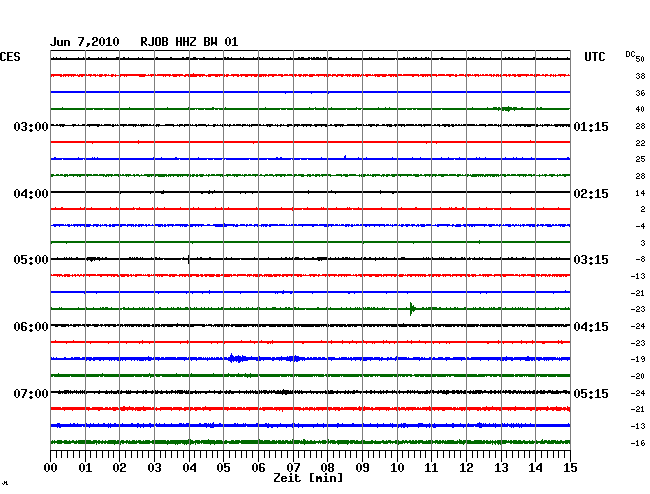
Task: Select minute tick label "01"
Action: [x=85, y=468]
